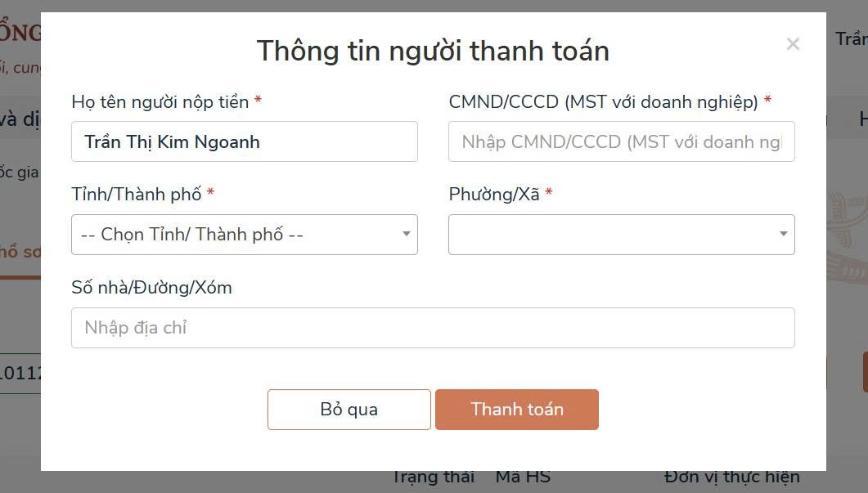The width and height of the screenshot is (868, 493).
Task: Click the 'Phường/Xã' field label
Action: tap(494, 195)
